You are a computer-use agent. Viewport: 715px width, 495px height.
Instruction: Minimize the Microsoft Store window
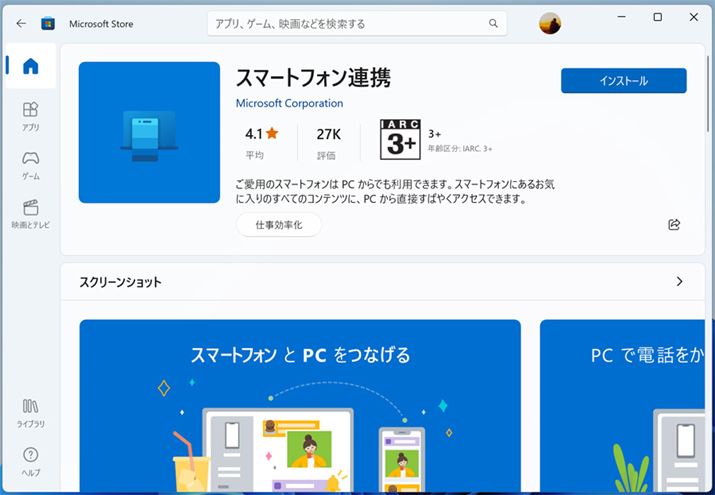click(622, 17)
